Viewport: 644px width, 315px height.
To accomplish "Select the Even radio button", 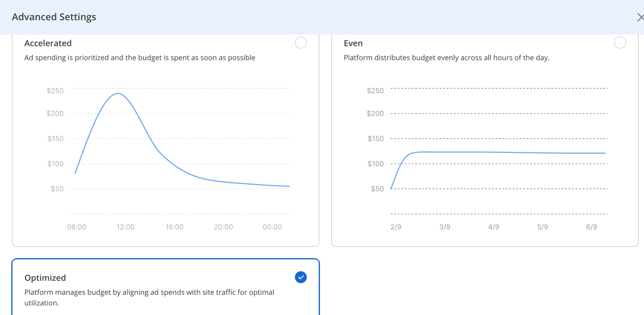I will coord(620,43).
